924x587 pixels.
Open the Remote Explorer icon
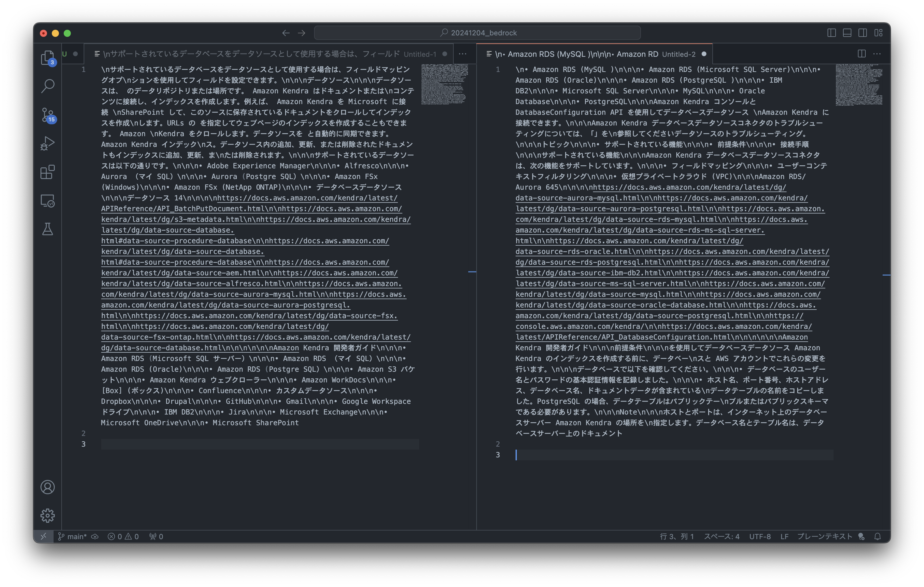(x=48, y=201)
